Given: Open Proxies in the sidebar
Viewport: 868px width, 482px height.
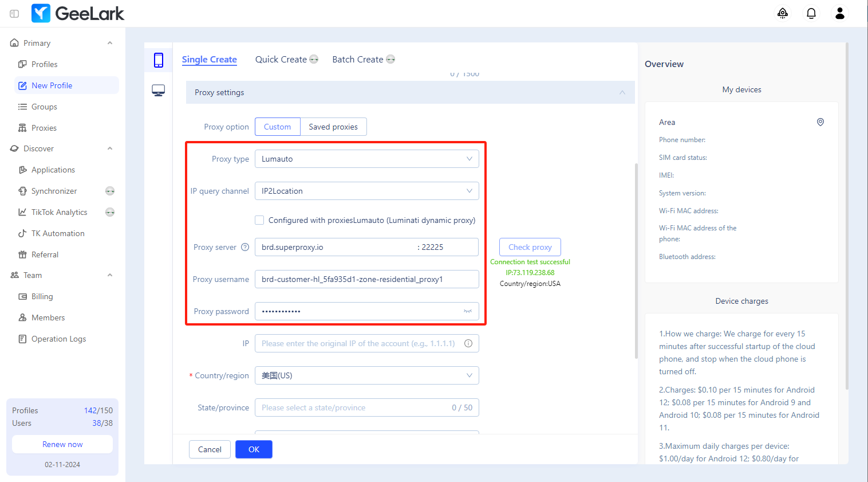Looking at the screenshot, I should (x=44, y=128).
